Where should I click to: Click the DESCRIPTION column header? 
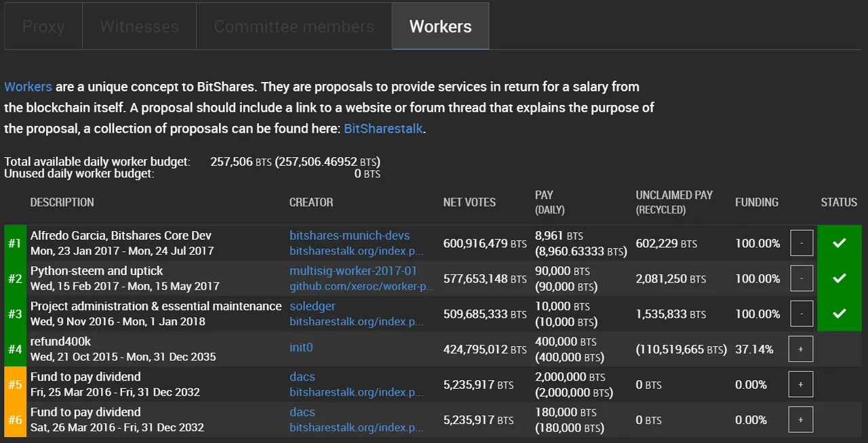click(x=62, y=202)
